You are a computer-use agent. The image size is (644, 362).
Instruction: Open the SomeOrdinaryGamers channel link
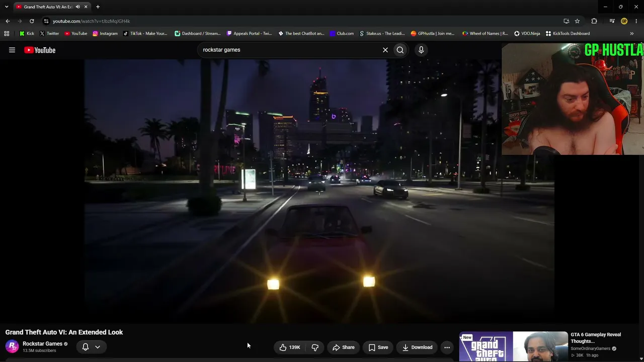(590, 348)
